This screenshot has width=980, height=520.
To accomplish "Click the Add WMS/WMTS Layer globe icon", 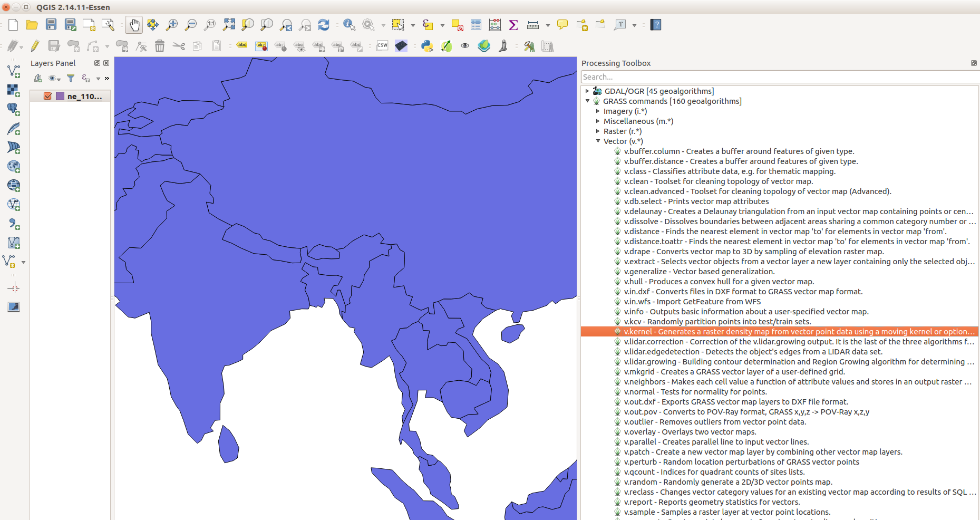I will click(x=14, y=167).
